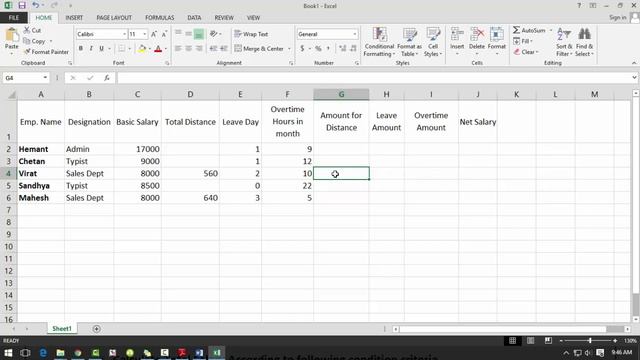Apply center horizontal alignment
Screen dimensions: 640x360
pyautogui.click(x=189, y=49)
